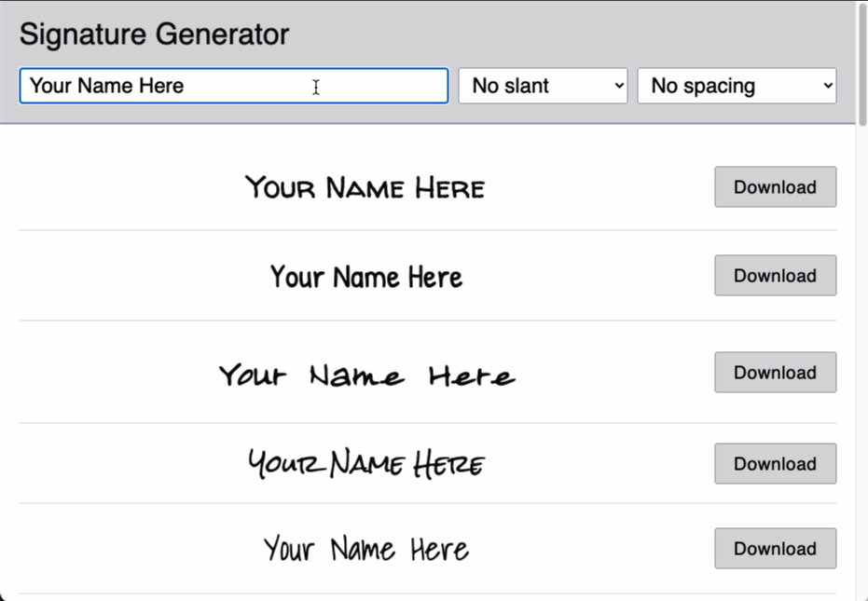Download the bottom handwriting signature style

[775, 548]
